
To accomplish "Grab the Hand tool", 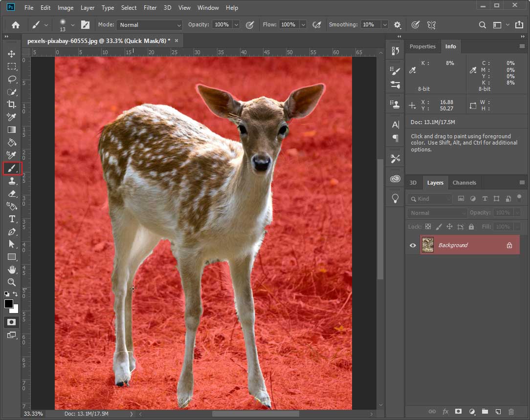I will [x=12, y=270].
